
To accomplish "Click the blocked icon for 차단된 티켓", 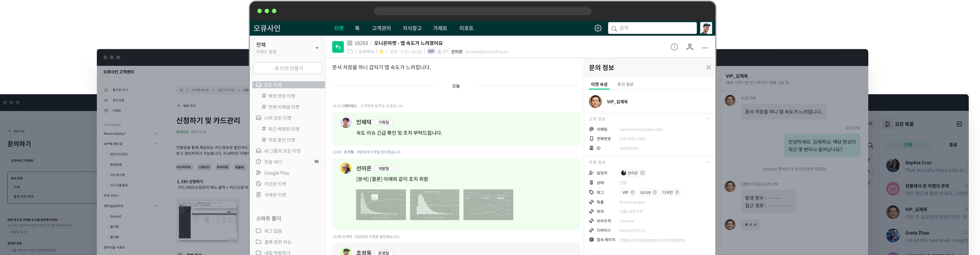I will [x=258, y=184].
